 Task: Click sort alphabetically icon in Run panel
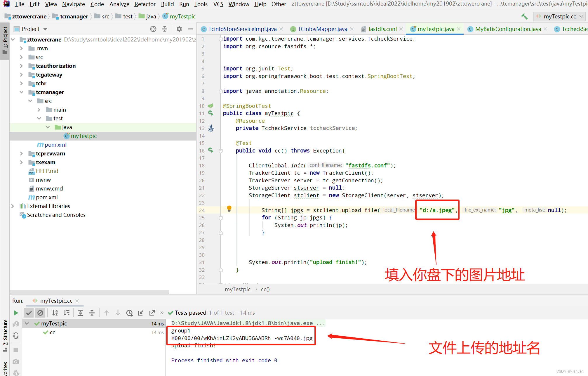click(x=55, y=313)
